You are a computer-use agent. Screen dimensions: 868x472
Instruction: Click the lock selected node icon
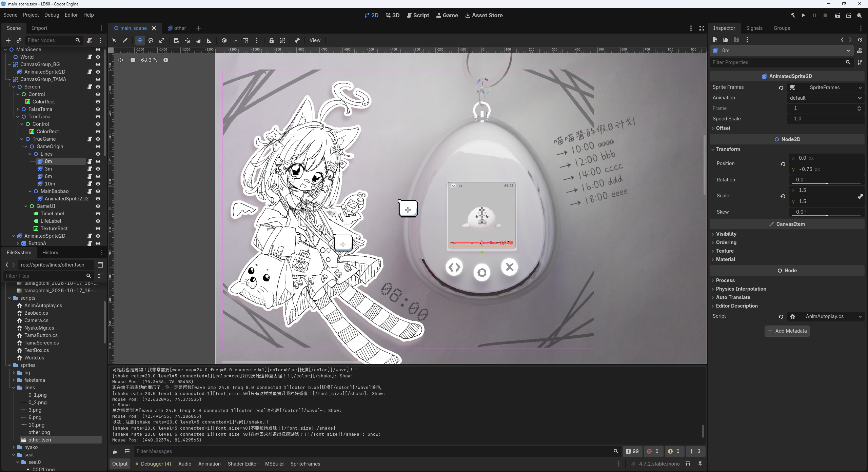(x=272, y=40)
